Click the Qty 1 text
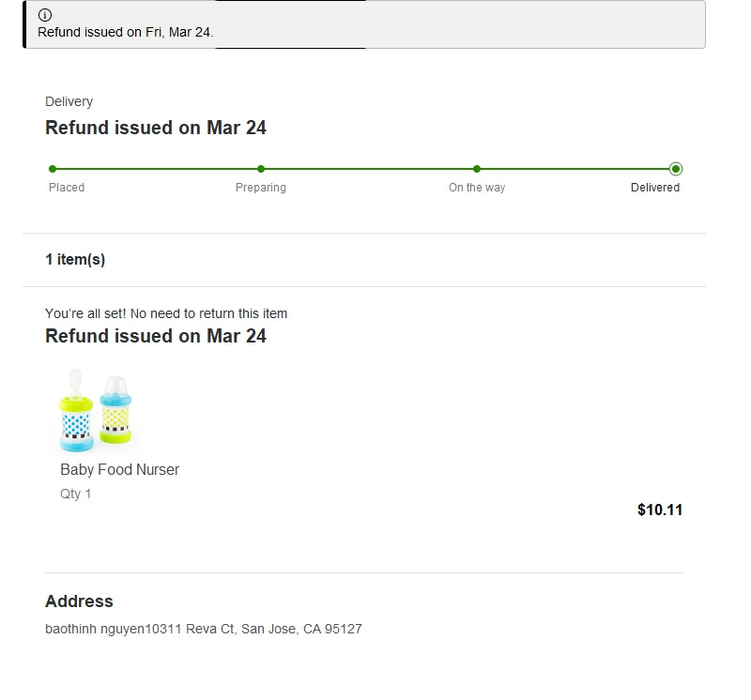751x700 pixels. click(75, 495)
